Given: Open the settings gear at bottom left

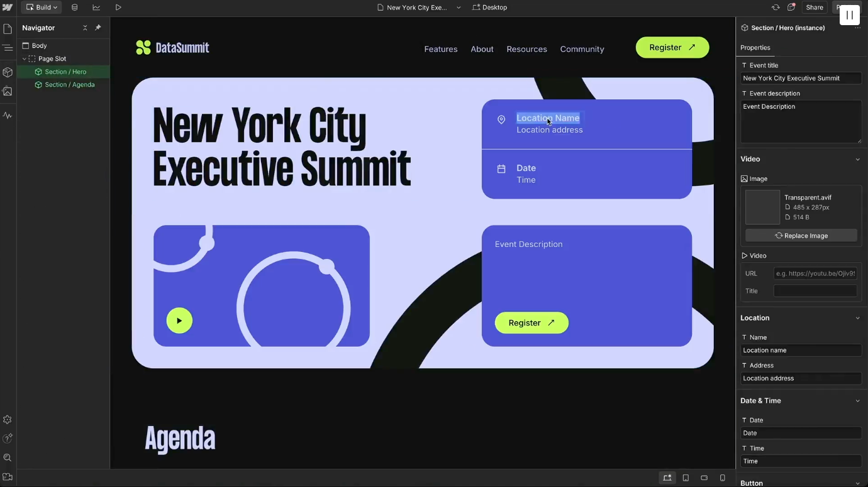Looking at the screenshot, I should tap(8, 419).
